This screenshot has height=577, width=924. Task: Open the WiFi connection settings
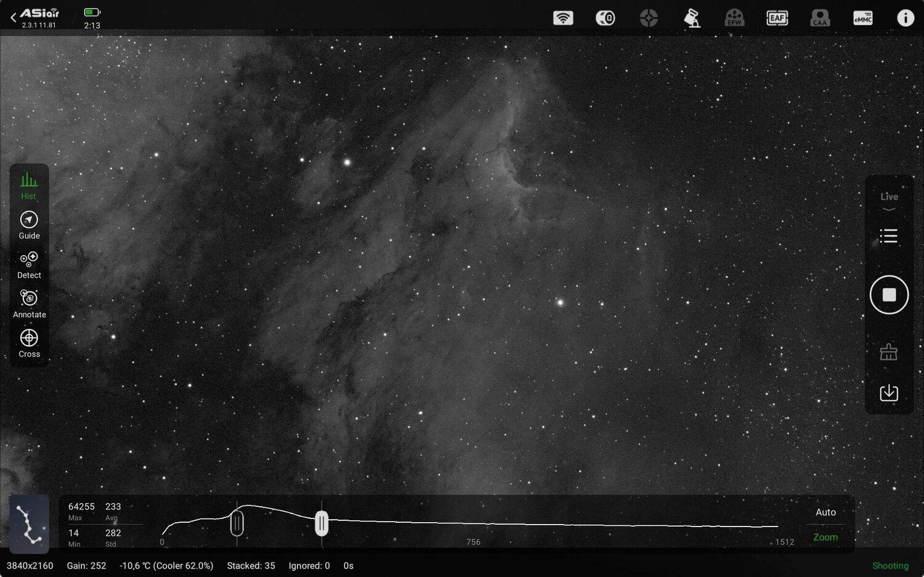coord(563,17)
